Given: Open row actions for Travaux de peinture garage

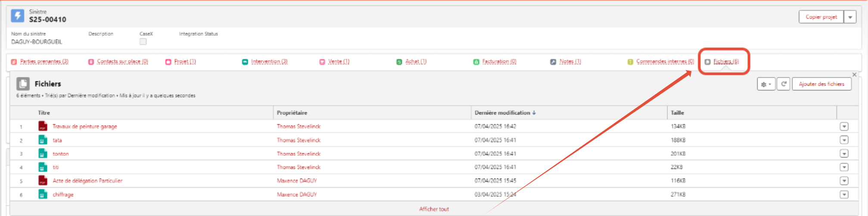Looking at the screenshot, I should (x=844, y=127).
